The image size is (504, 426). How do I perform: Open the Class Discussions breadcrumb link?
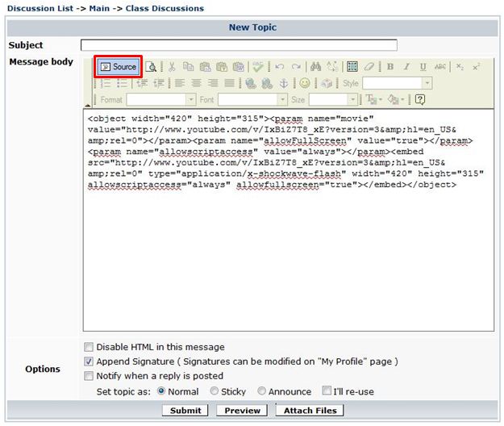point(165,8)
